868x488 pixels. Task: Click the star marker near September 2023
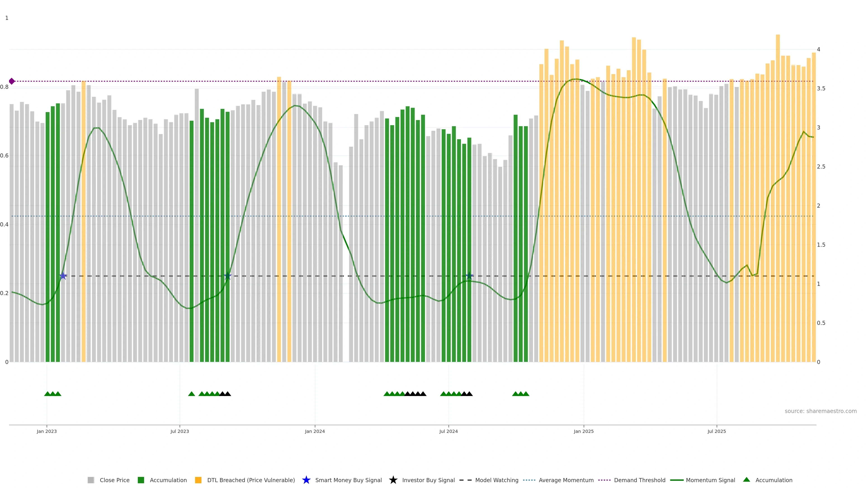228,276
